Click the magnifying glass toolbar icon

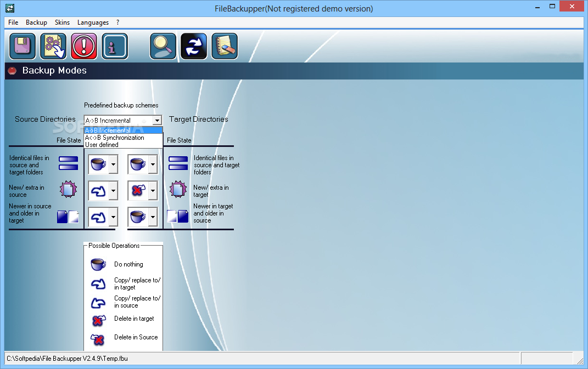163,47
